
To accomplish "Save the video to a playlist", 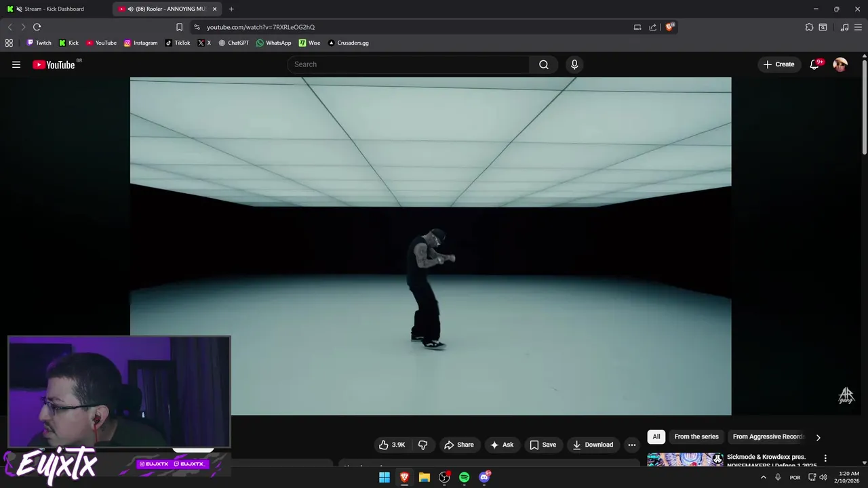I will pyautogui.click(x=543, y=445).
